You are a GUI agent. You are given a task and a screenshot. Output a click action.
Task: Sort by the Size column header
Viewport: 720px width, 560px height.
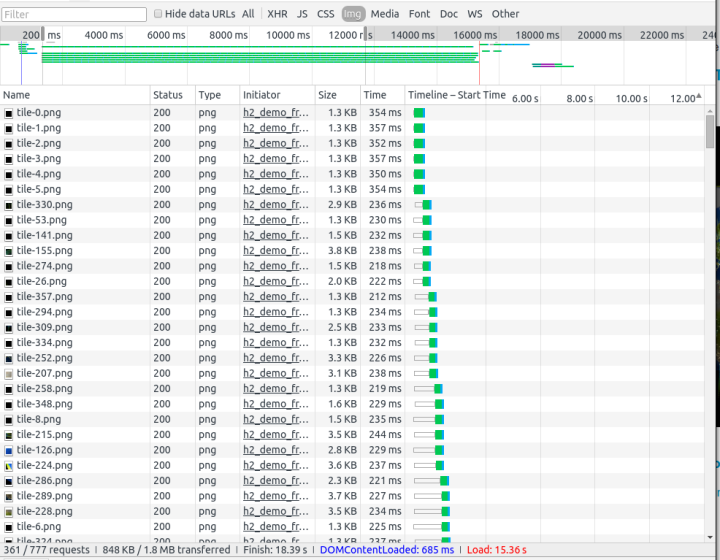[x=338, y=95]
